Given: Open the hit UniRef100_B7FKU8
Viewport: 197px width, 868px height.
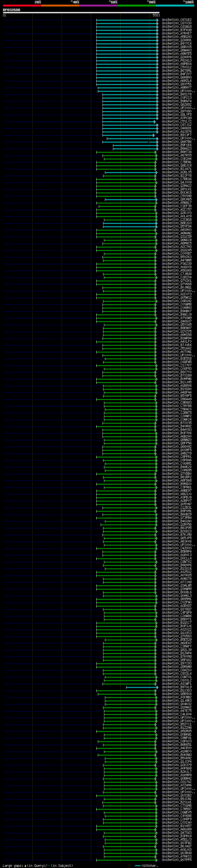Looking at the screenshot, I should (x=176, y=30).
